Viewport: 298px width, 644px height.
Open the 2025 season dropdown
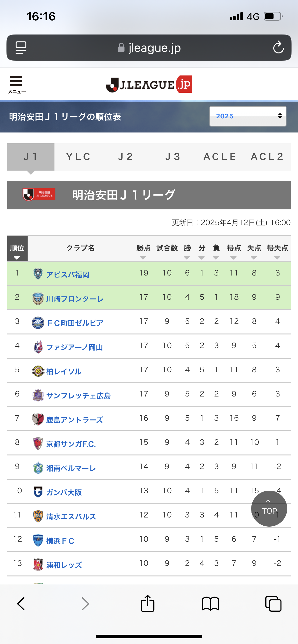(248, 116)
